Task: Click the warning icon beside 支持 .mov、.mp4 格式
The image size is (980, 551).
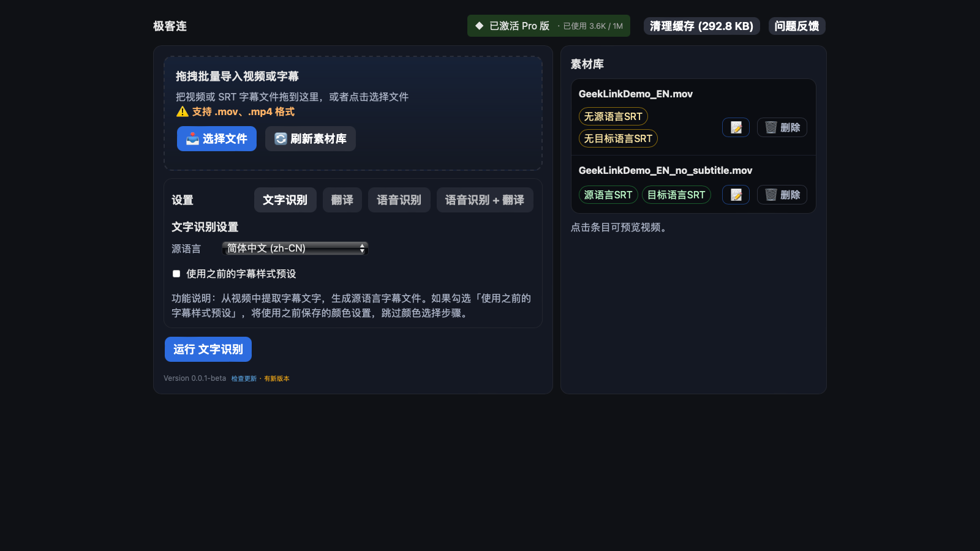Action: coord(182,111)
